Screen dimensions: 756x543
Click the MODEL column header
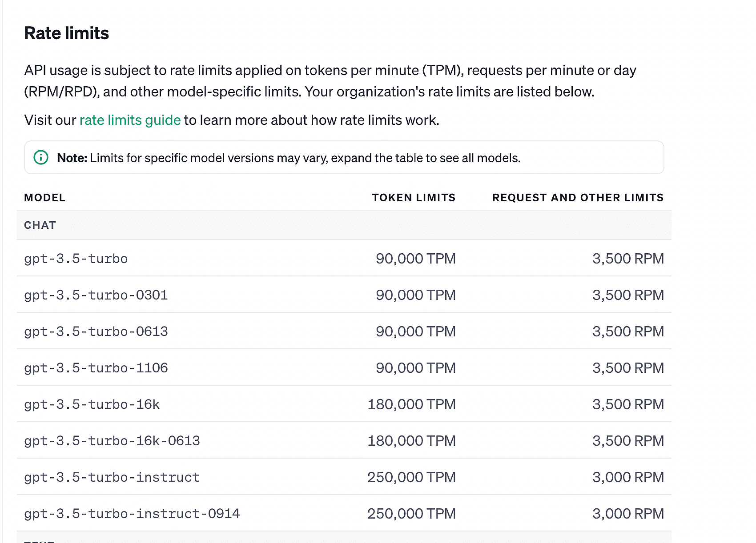click(x=45, y=198)
